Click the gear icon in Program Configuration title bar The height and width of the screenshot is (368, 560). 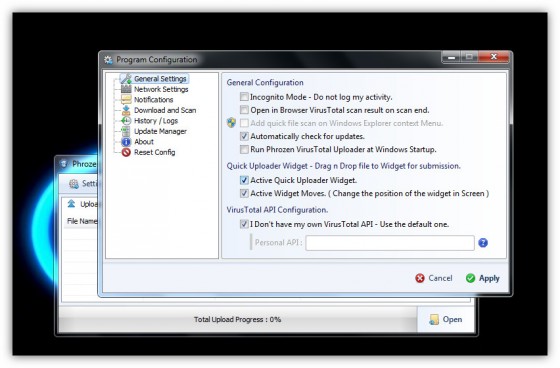pos(108,60)
